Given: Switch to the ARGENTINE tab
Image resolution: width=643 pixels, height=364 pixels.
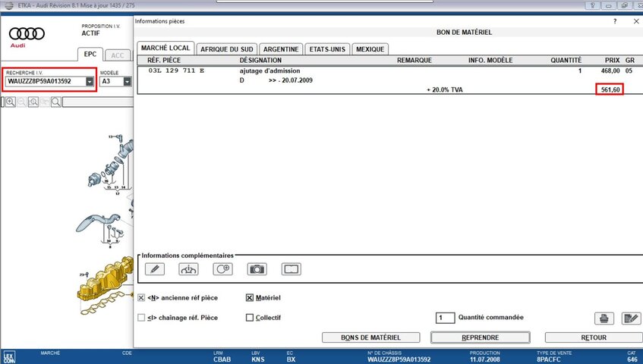Looking at the screenshot, I should tap(281, 49).
